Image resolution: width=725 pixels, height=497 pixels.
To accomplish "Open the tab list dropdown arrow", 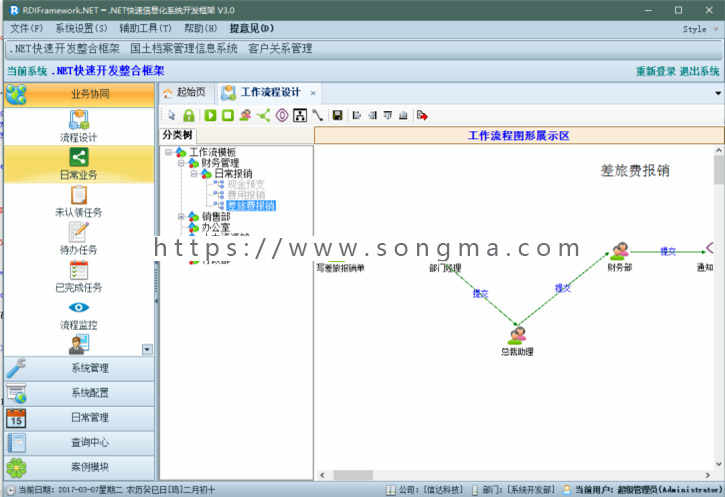I will (718, 93).
